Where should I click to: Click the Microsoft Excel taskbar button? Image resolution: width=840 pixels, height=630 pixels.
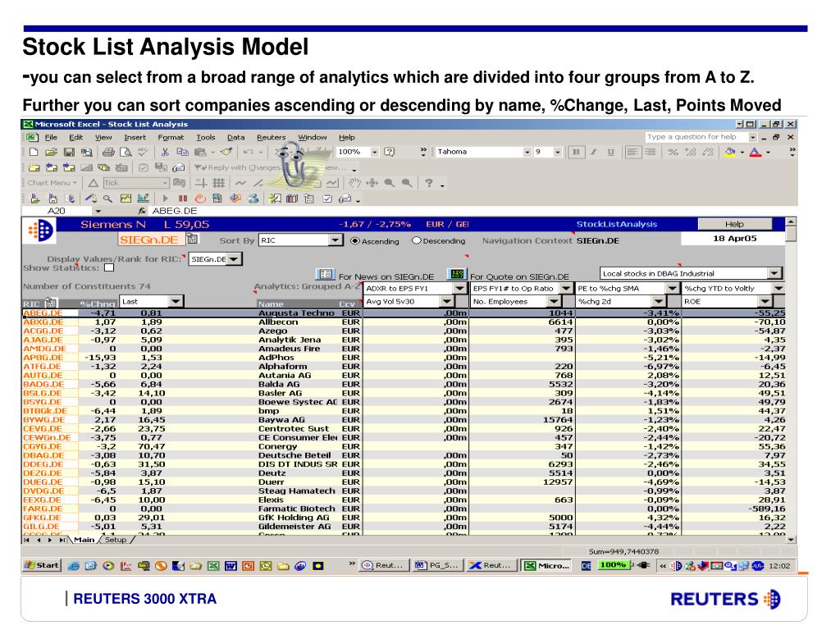(x=547, y=565)
